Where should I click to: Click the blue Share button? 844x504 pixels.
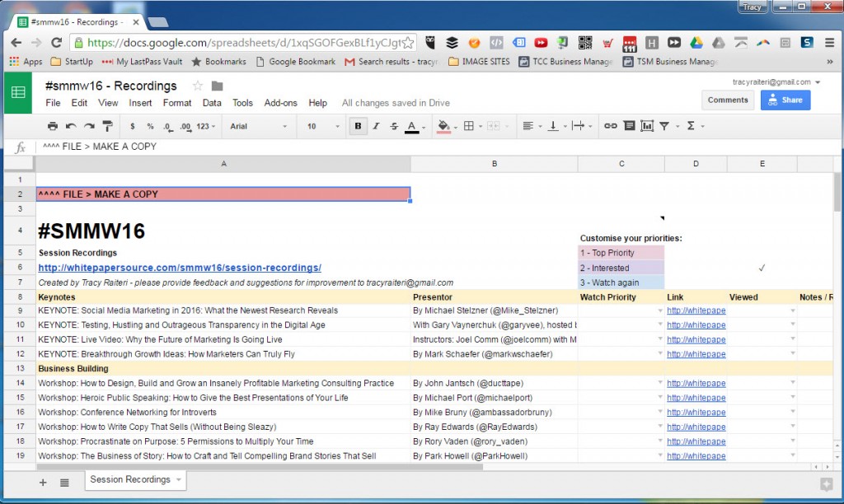tap(785, 100)
